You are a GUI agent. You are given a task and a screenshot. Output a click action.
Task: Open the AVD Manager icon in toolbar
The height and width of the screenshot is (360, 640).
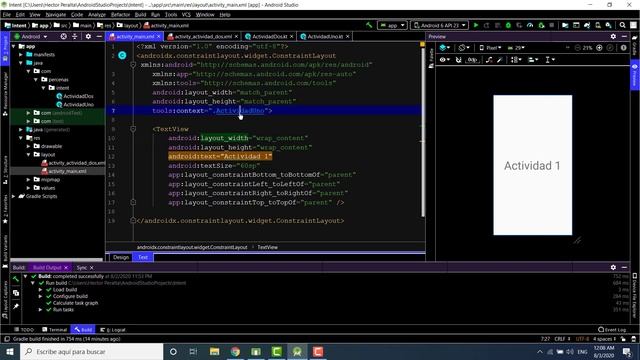[598, 25]
